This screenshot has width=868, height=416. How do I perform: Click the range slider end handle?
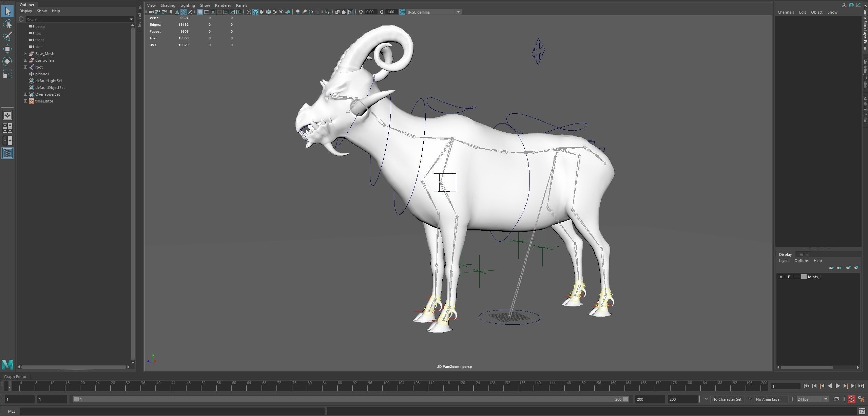click(x=625, y=399)
